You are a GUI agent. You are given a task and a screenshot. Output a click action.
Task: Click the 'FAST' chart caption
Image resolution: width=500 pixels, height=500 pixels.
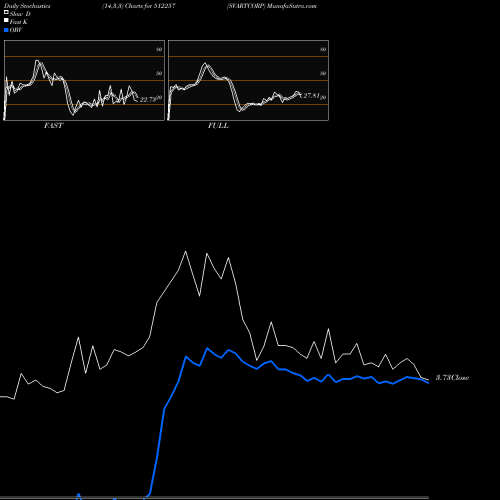click(x=53, y=126)
